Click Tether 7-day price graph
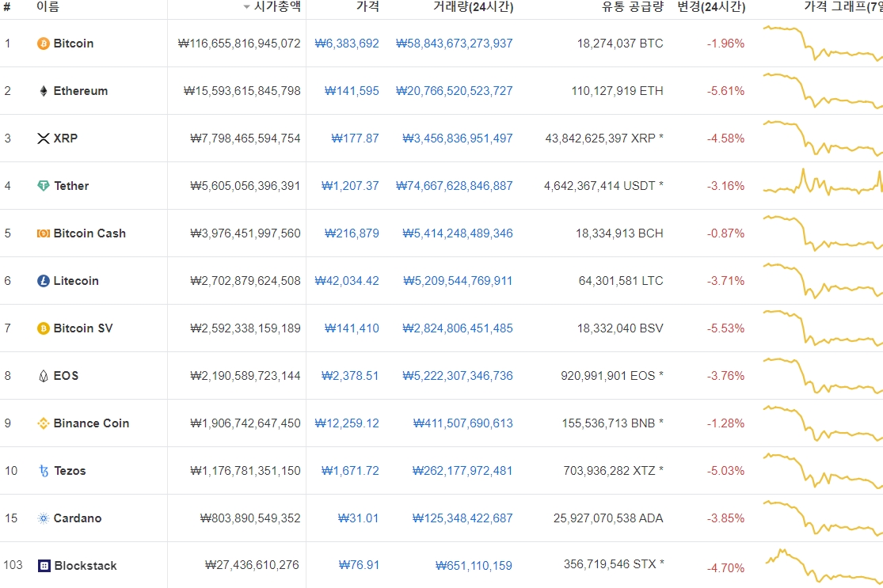 tap(823, 183)
